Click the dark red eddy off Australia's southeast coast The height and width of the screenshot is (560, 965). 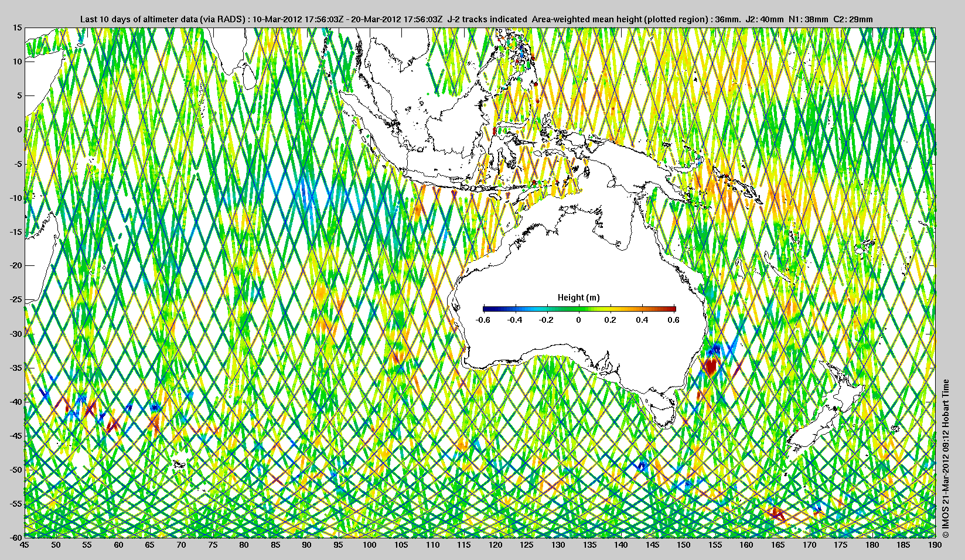click(711, 367)
